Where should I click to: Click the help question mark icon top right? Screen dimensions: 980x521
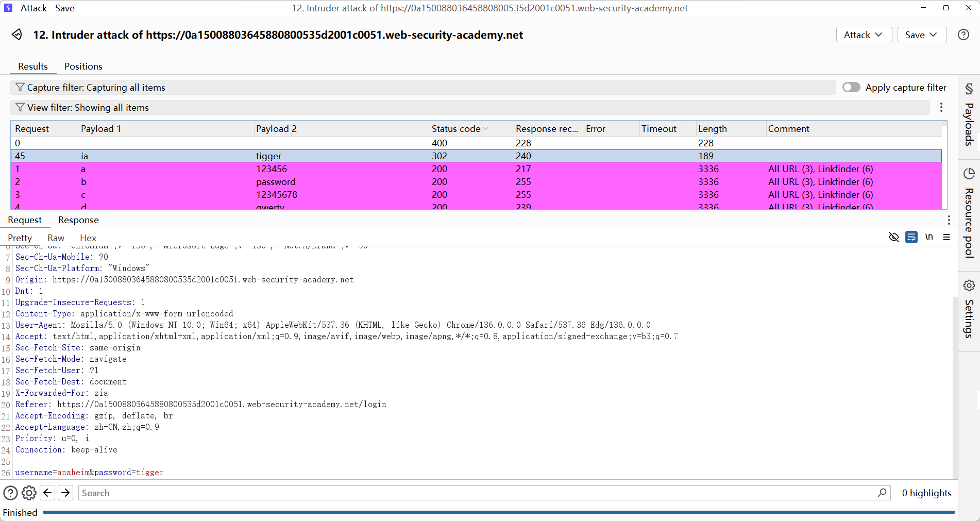(x=963, y=35)
